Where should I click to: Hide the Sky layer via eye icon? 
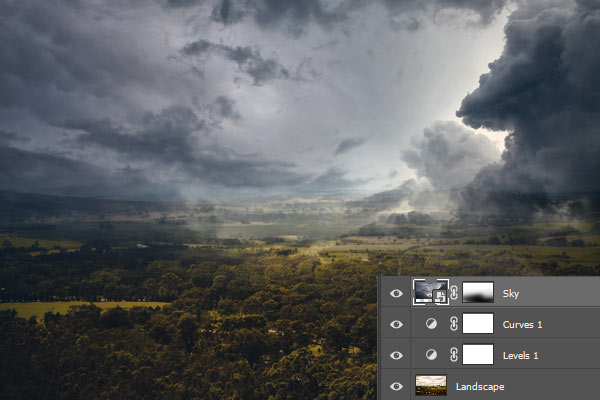click(x=396, y=294)
